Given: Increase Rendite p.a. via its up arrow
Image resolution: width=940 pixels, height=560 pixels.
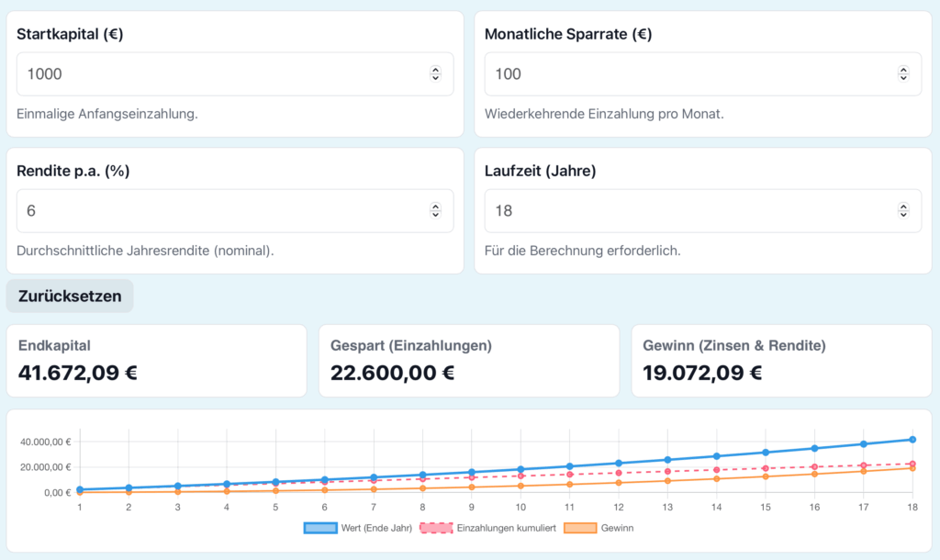Looking at the screenshot, I should (x=435, y=205).
